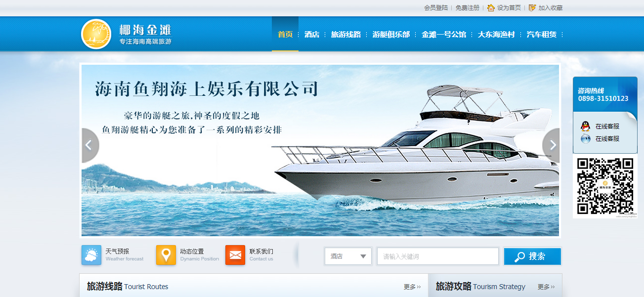Click the blue online service icon
Image resolution: width=644 pixels, height=297 pixels.
coord(585,139)
